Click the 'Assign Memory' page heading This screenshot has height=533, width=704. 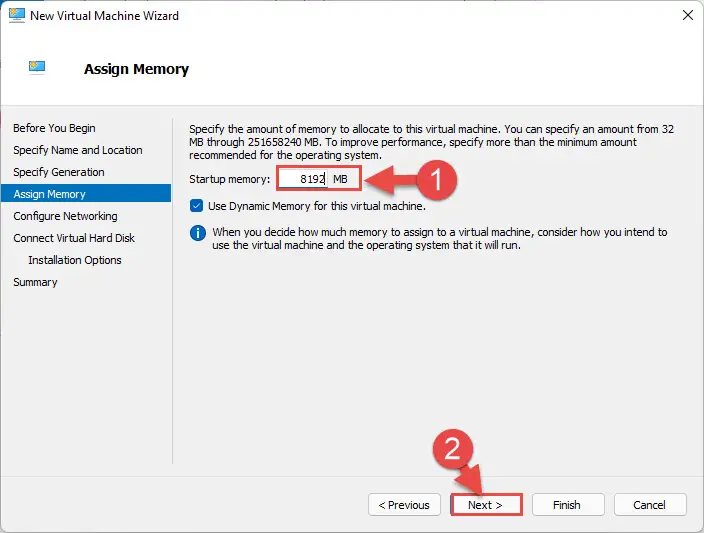tap(136, 69)
